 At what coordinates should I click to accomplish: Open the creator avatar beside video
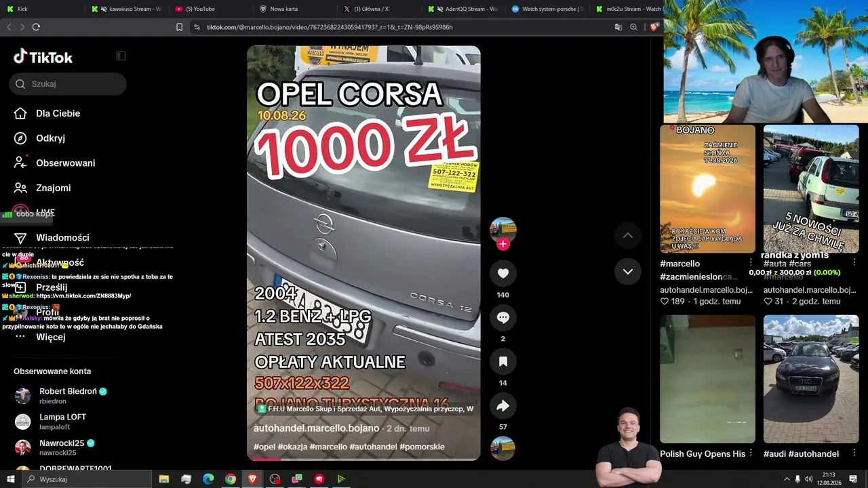tap(503, 230)
